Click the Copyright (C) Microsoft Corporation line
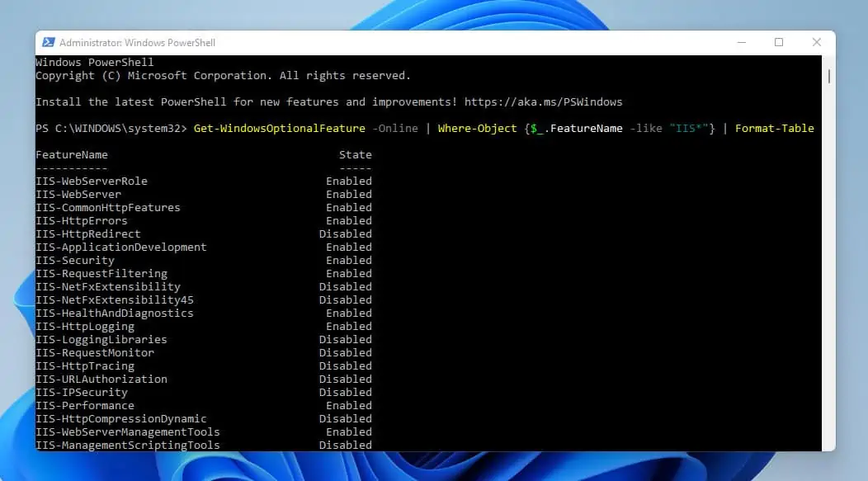 pos(223,76)
